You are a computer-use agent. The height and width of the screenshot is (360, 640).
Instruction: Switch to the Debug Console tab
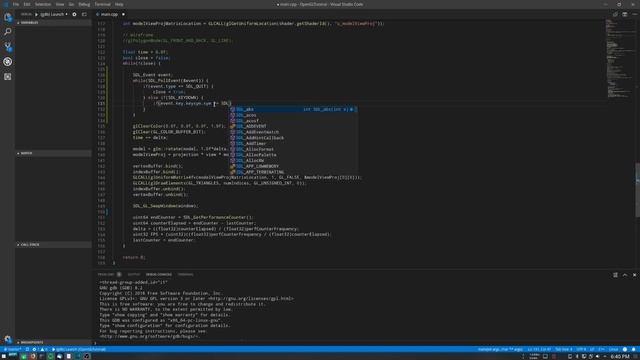pyautogui.click(x=159, y=274)
